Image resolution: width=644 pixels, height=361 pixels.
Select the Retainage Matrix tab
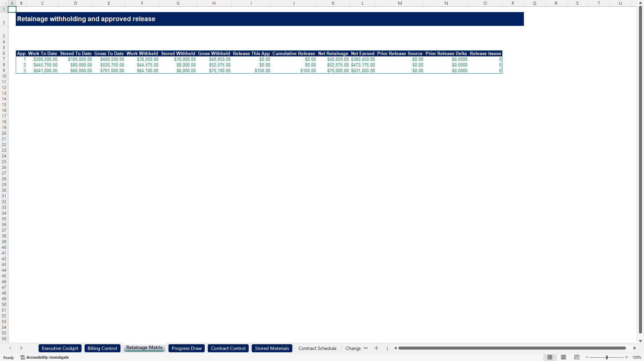pos(144,348)
